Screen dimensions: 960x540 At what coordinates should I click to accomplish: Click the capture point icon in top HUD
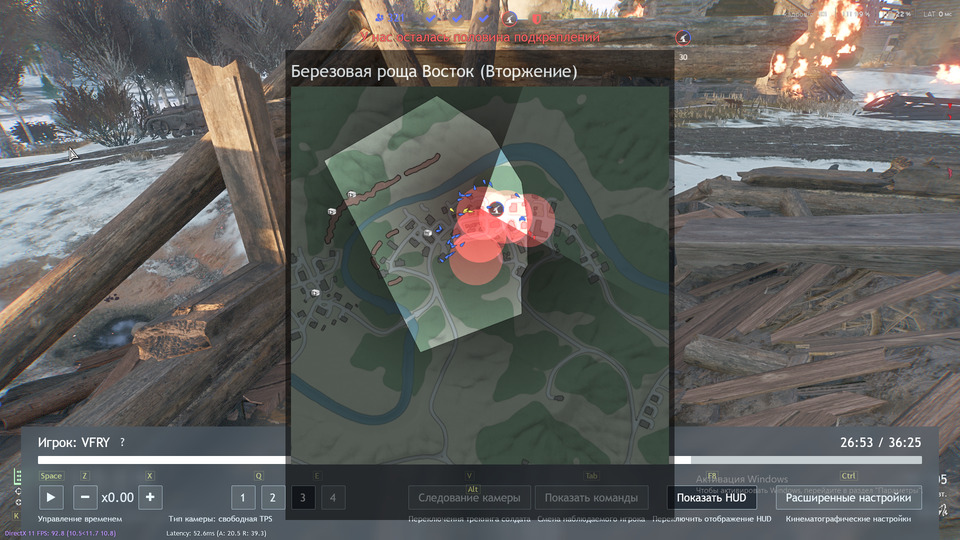[508, 18]
